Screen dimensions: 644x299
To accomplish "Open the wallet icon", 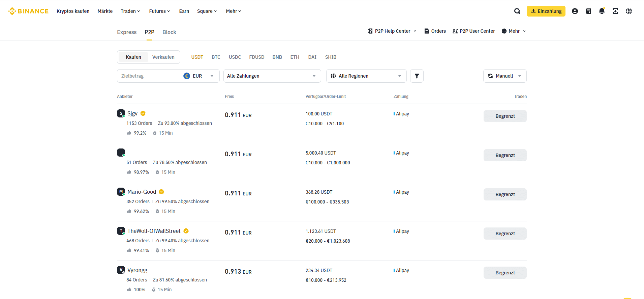I will pyautogui.click(x=588, y=11).
